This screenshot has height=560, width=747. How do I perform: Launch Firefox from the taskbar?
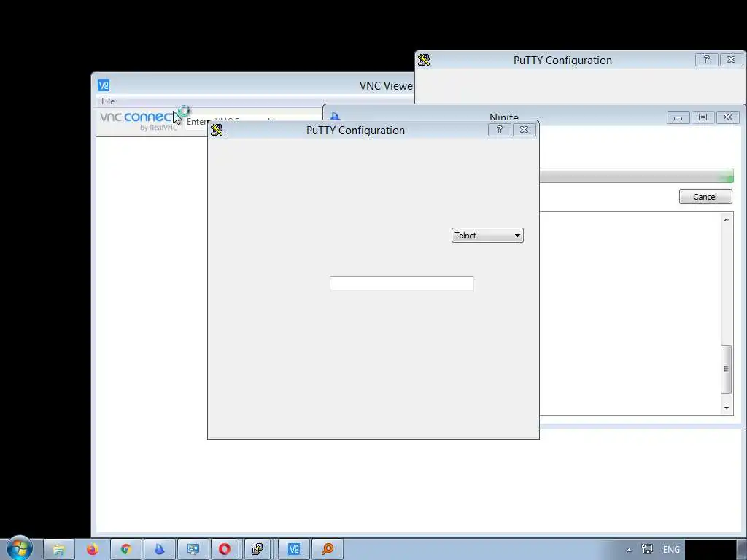pyautogui.click(x=93, y=549)
